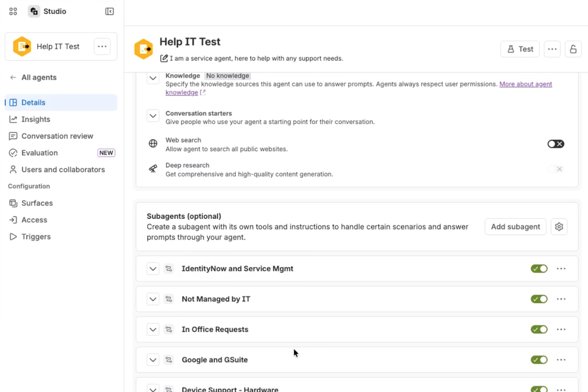
Task: Click the Add subagent button
Action: coord(515,227)
